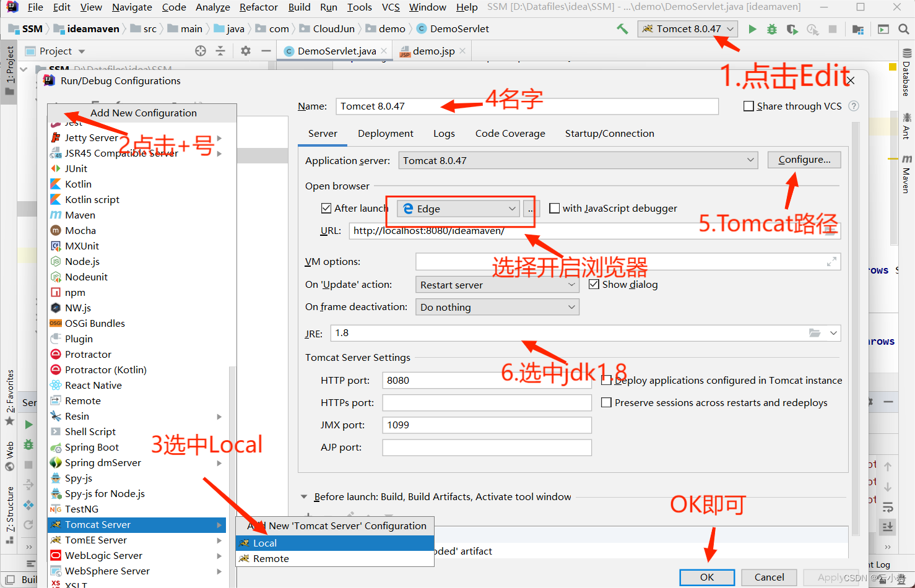Viewport: 915px width, 588px height.
Task: Enable Share through VCS checkbox
Action: pyautogui.click(x=748, y=106)
